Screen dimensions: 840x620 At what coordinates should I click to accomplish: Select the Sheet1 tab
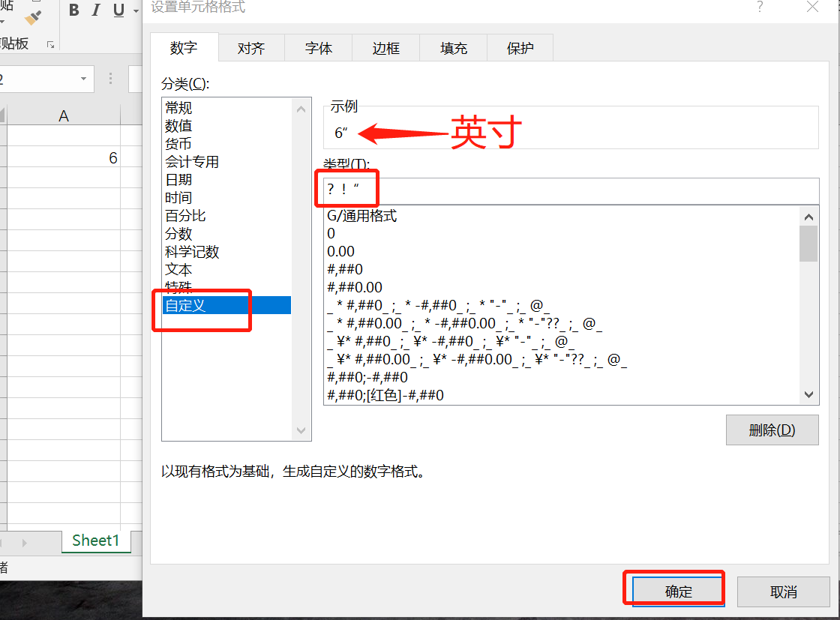pos(96,540)
